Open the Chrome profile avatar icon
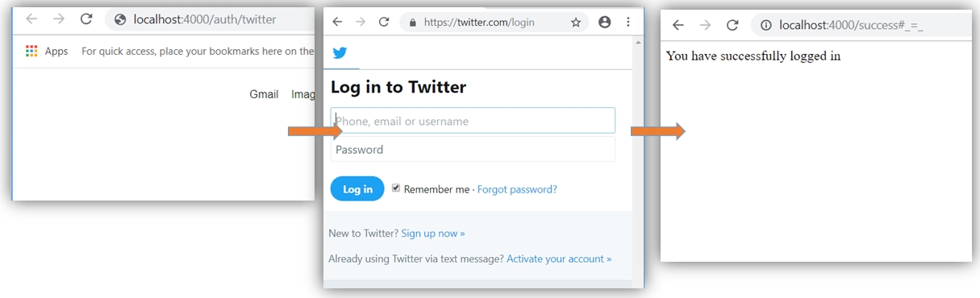Image resolution: width=980 pixels, height=298 pixels. coord(605,23)
